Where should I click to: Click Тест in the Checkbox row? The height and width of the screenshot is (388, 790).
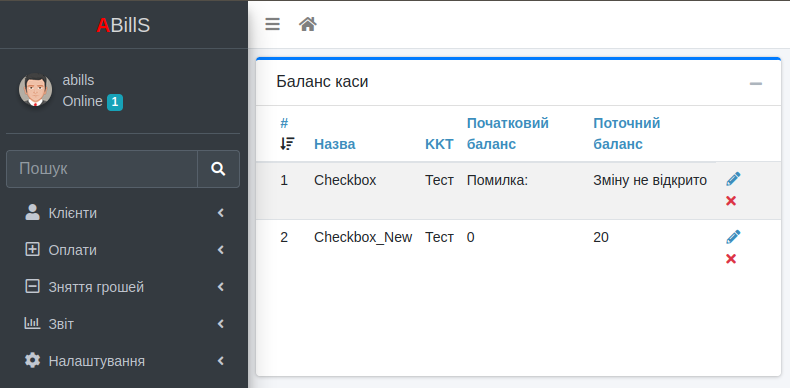(x=439, y=180)
